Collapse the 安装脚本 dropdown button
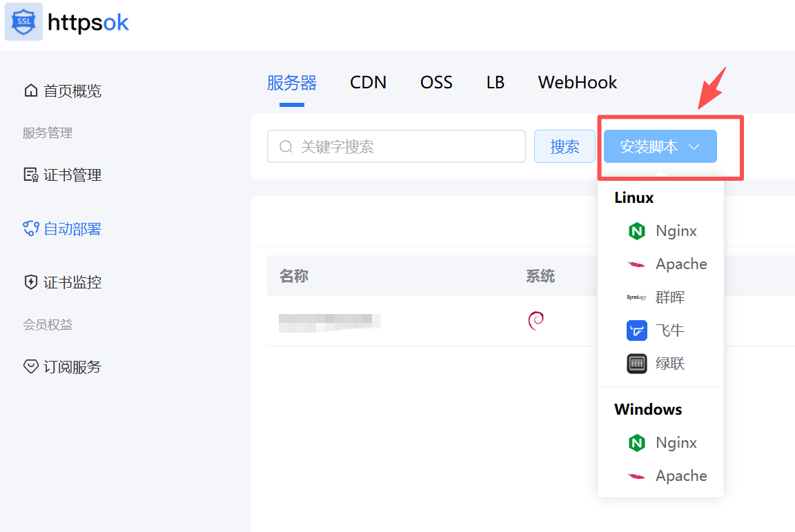 (660, 146)
